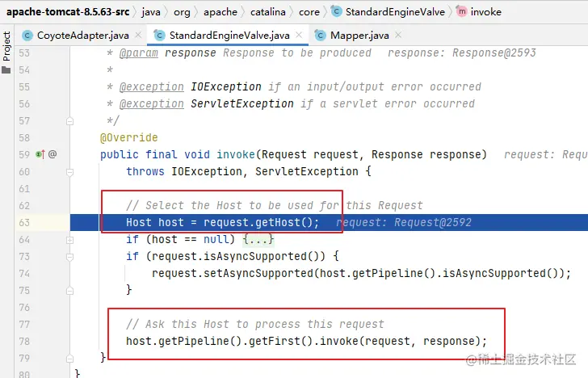The image size is (588, 378).
Task: Click the fold end marker at line 75
Action: tap(69, 291)
